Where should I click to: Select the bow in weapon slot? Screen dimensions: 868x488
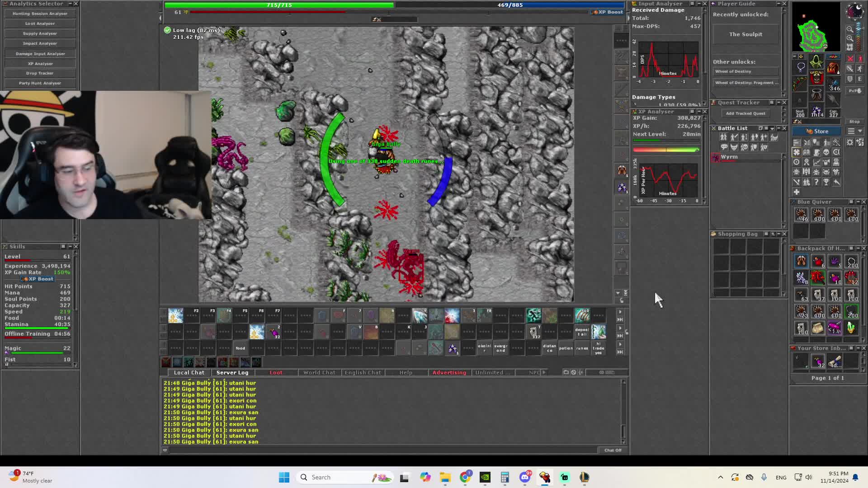[x=799, y=84]
